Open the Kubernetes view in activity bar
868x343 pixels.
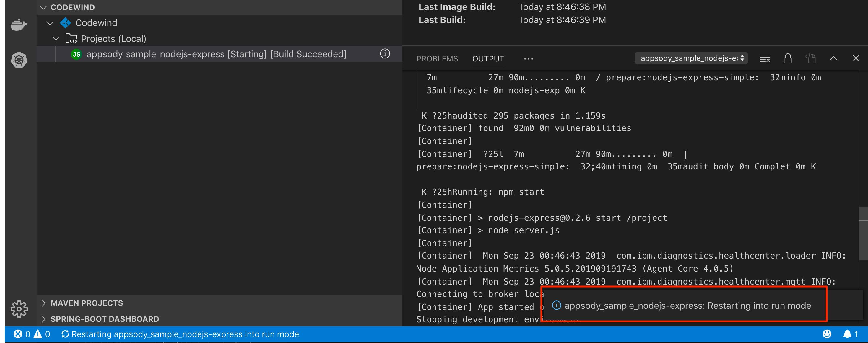click(19, 60)
